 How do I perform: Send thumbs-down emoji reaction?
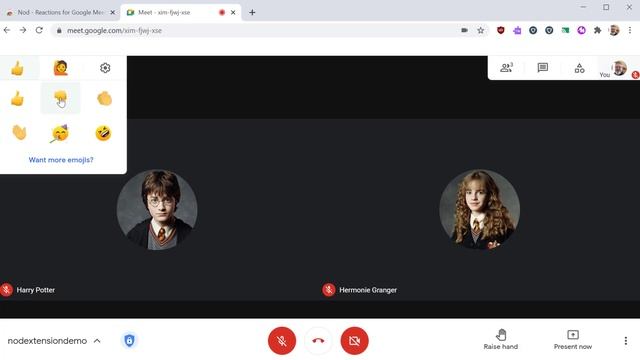[60, 98]
